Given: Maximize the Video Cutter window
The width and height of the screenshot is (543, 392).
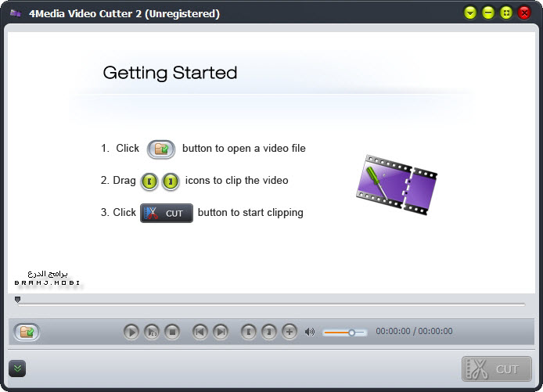Looking at the screenshot, I should point(506,13).
